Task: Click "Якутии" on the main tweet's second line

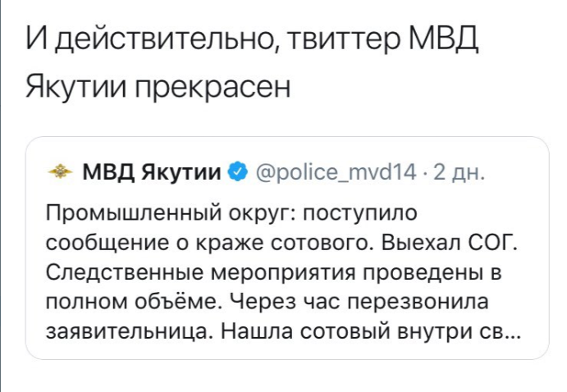Action: coord(69,86)
